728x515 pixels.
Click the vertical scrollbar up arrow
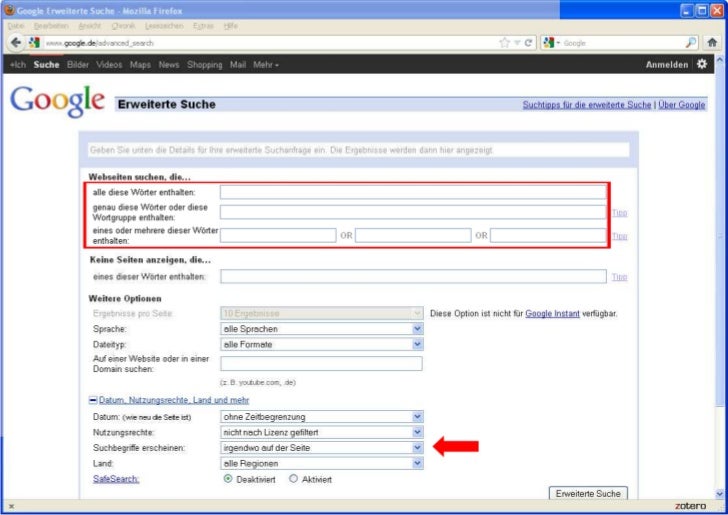click(720, 60)
